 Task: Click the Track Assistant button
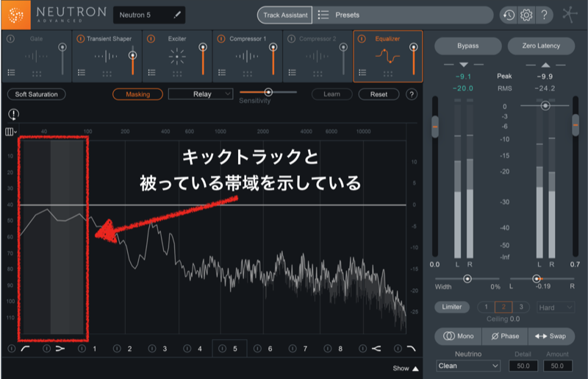click(x=284, y=15)
